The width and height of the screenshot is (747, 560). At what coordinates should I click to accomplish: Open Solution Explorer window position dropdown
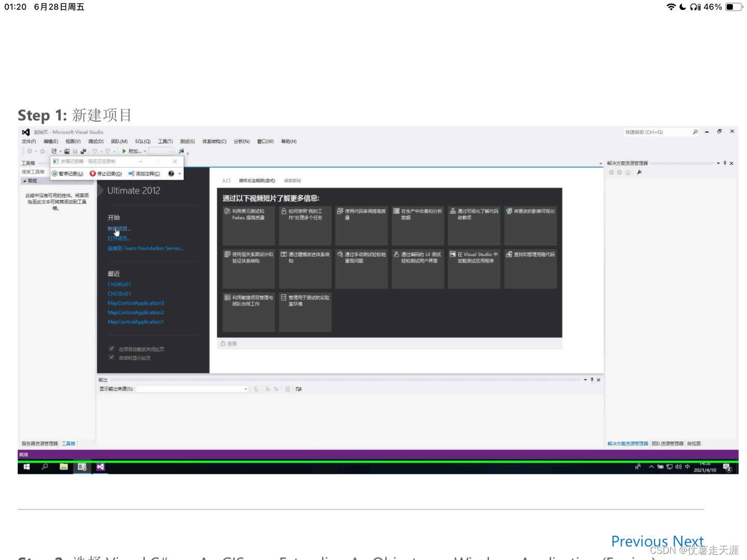[718, 163]
